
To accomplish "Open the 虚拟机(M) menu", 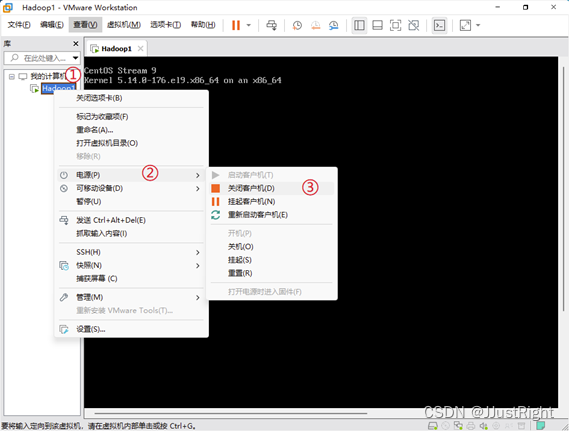I will tap(124, 25).
